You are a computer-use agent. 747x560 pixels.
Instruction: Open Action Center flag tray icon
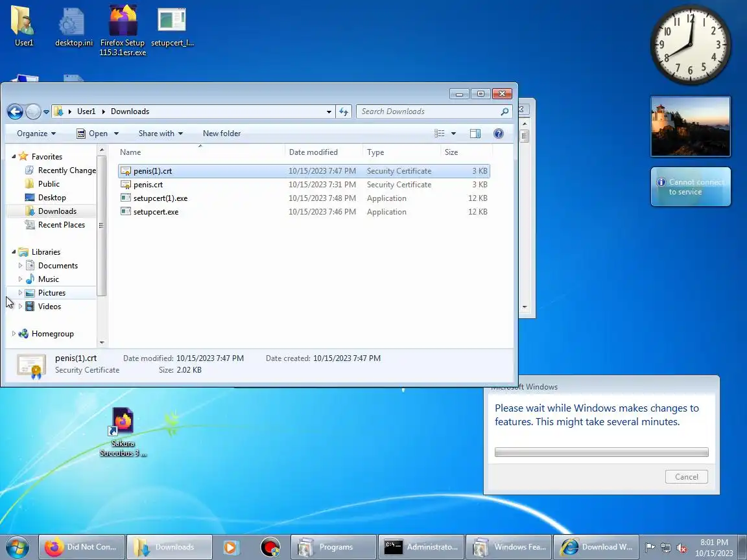650,548
